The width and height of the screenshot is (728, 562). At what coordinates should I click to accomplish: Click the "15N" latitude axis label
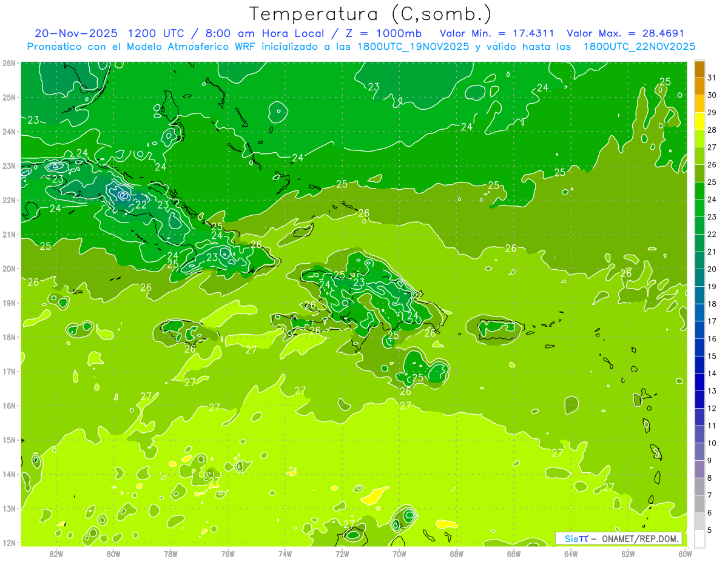(9, 440)
